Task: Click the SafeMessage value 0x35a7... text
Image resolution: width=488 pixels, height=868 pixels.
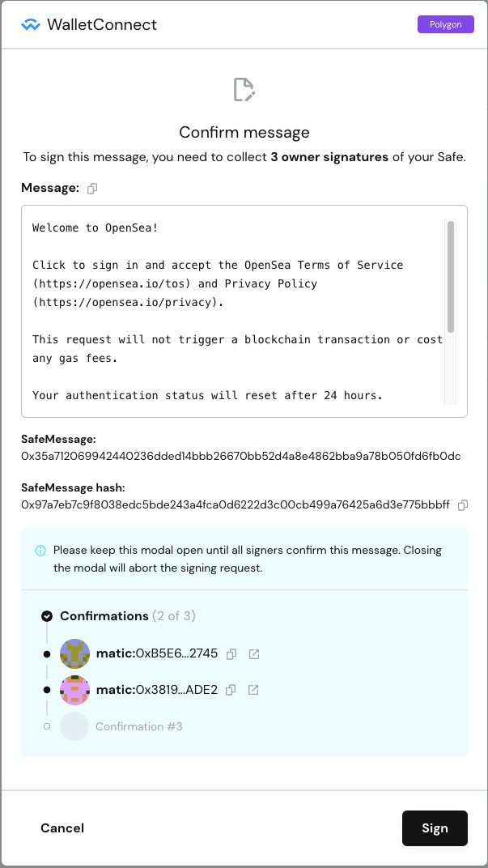Action: point(240,457)
